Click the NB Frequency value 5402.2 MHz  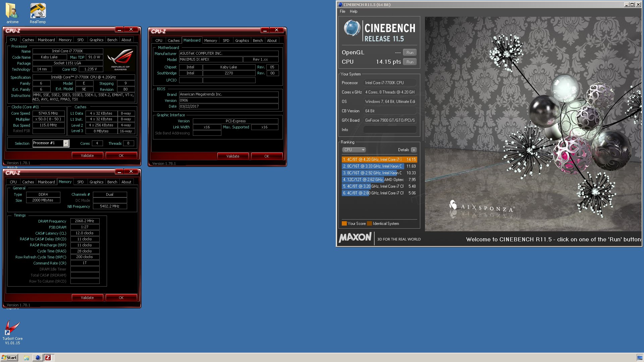[110, 206]
